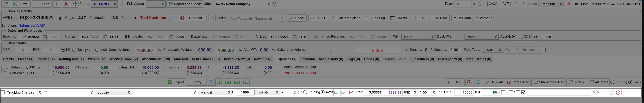Open the Attachments (0/0) tab

click(x=156, y=59)
